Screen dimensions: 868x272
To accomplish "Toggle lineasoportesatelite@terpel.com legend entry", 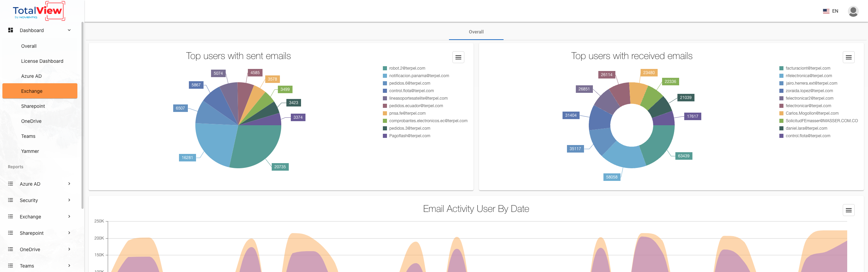I will pos(415,98).
